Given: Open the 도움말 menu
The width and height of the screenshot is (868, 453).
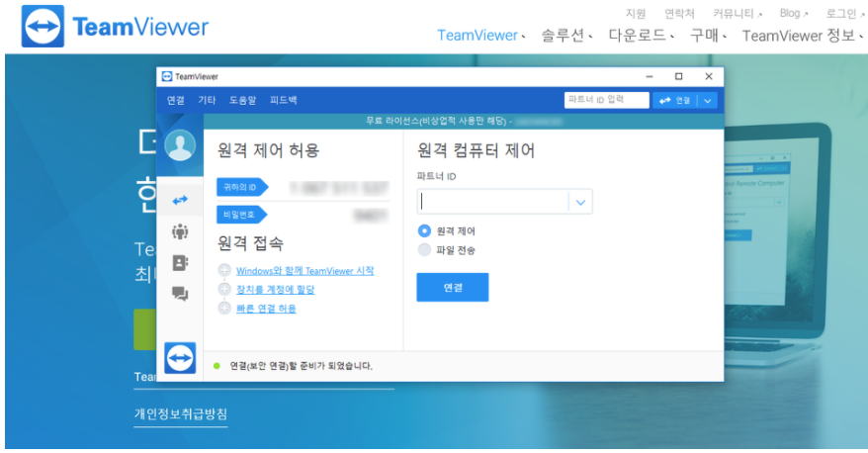Looking at the screenshot, I should click(243, 100).
